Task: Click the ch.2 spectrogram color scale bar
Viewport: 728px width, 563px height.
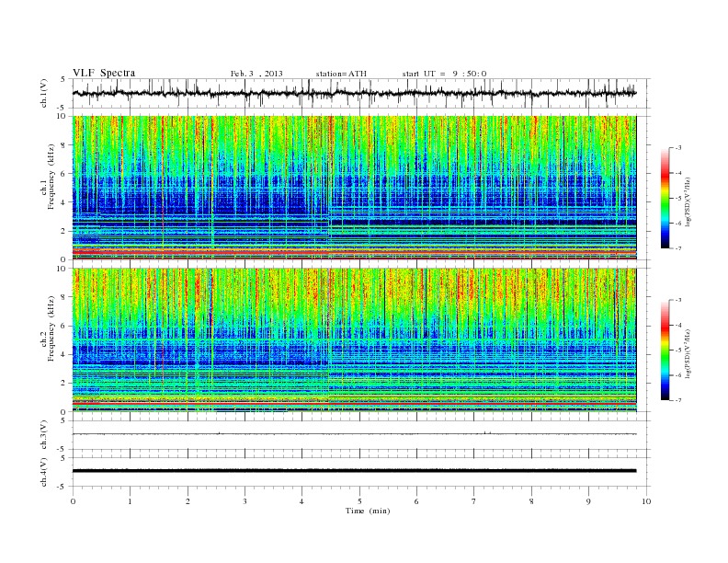Action: click(x=665, y=350)
